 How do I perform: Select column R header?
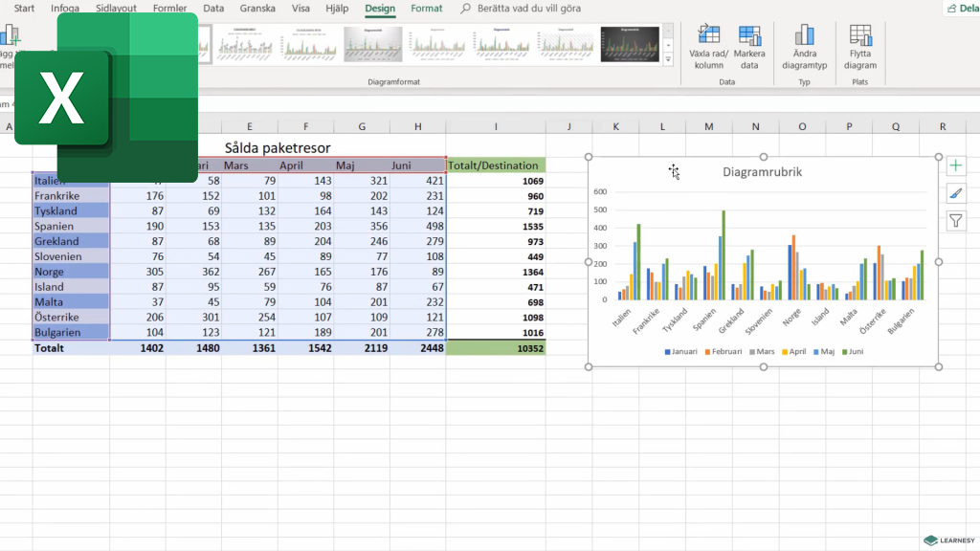[x=943, y=126]
